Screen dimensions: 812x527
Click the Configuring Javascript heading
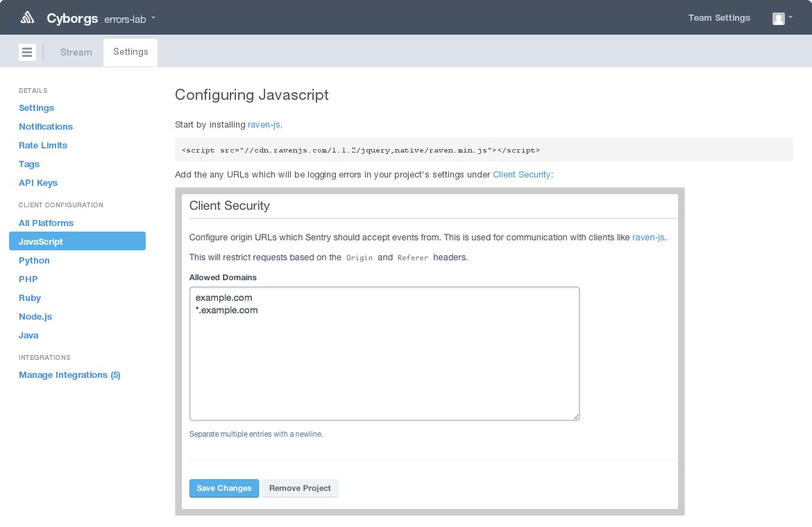click(x=252, y=94)
